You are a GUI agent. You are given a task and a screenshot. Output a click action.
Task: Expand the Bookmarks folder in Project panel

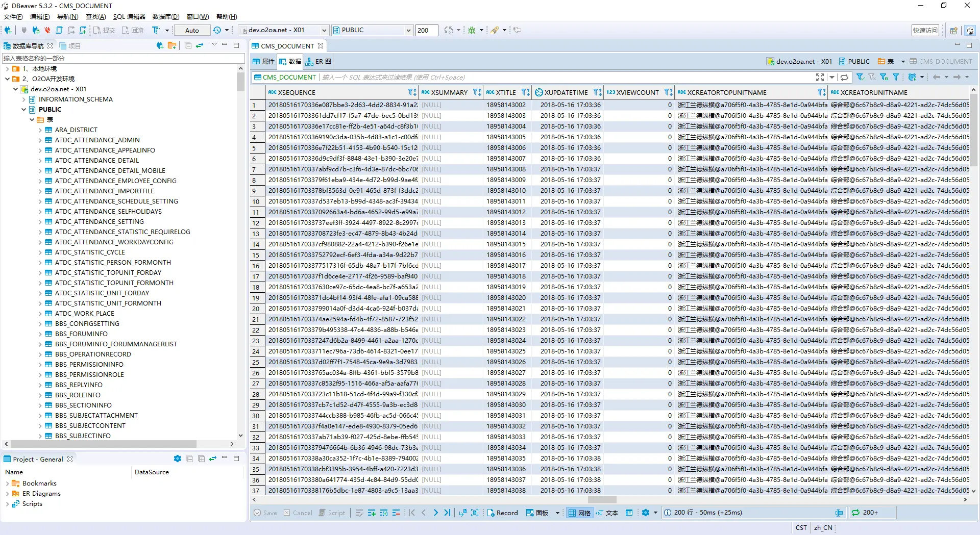(7, 483)
